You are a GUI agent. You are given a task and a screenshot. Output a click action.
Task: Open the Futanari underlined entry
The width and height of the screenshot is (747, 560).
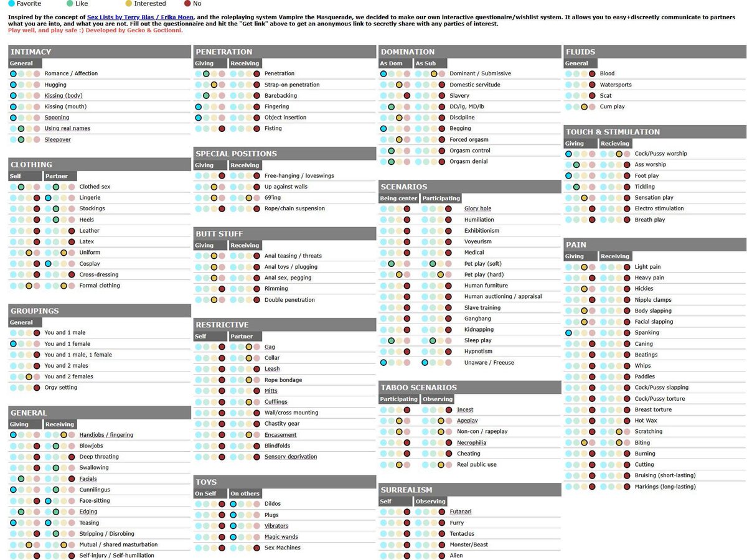coord(461,511)
